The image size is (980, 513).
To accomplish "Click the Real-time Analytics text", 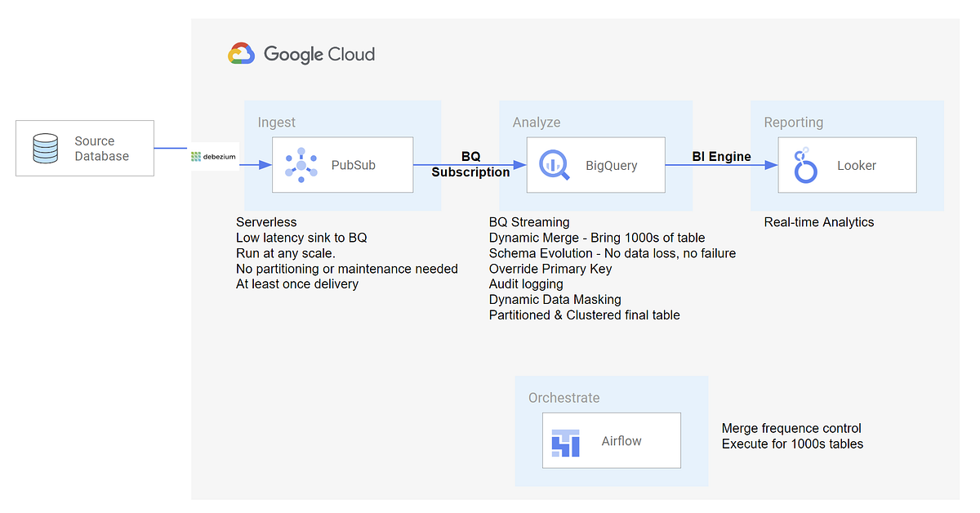I will [818, 221].
